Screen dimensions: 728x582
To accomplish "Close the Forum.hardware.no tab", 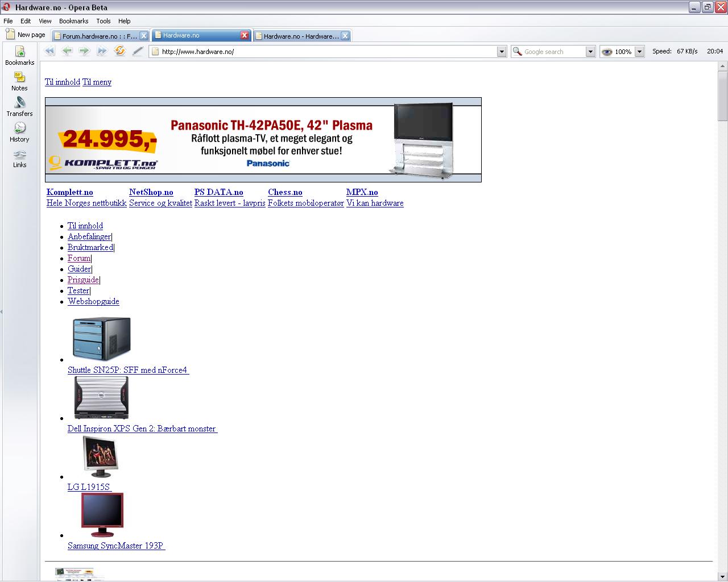I will click(144, 36).
